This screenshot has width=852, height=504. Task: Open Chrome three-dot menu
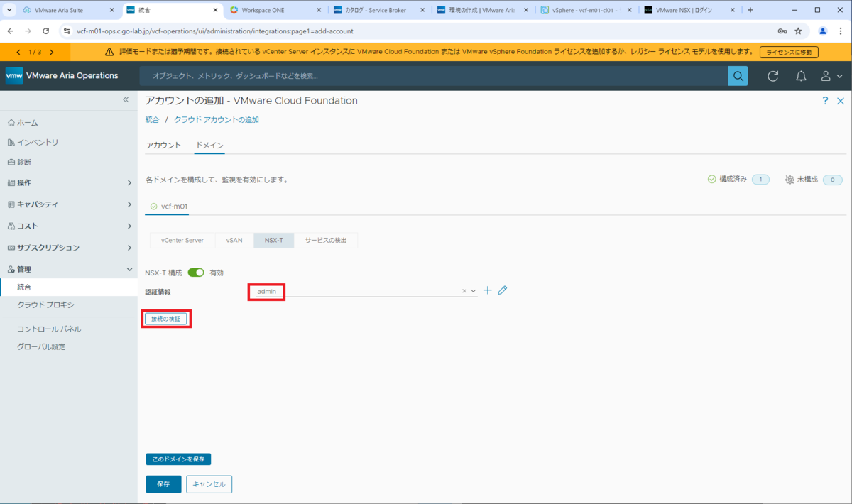(841, 31)
